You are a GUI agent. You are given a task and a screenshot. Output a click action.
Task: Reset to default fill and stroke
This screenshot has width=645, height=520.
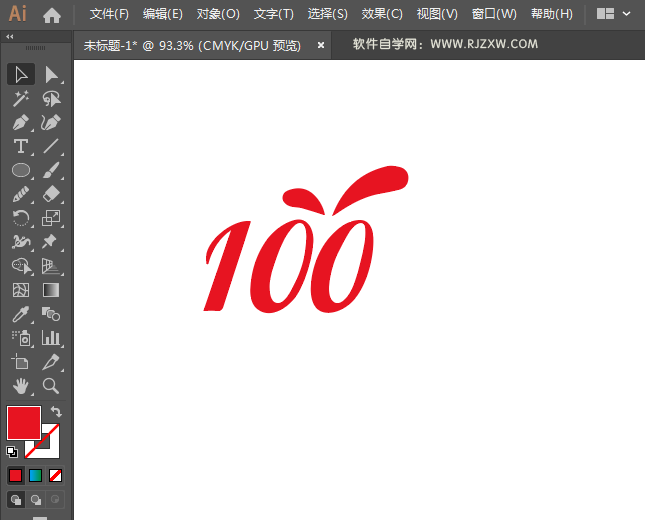(x=12, y=452)
